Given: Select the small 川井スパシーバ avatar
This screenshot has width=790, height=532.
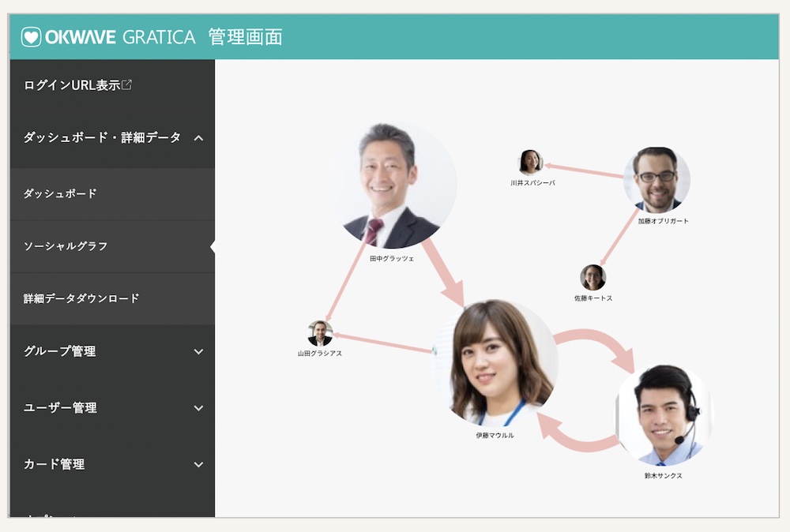Looking at the screenshot, I should tap(531, 163).
